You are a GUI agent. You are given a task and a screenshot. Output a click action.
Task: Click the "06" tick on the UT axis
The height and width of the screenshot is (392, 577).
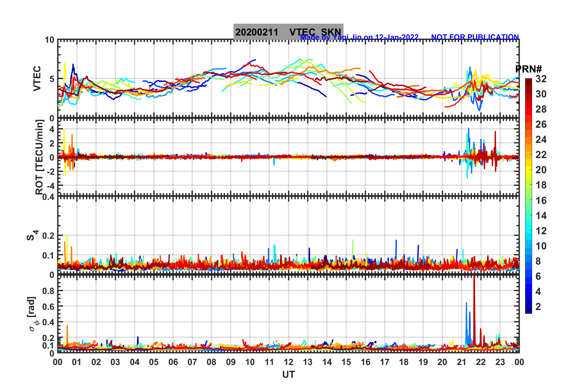(173, 362)
